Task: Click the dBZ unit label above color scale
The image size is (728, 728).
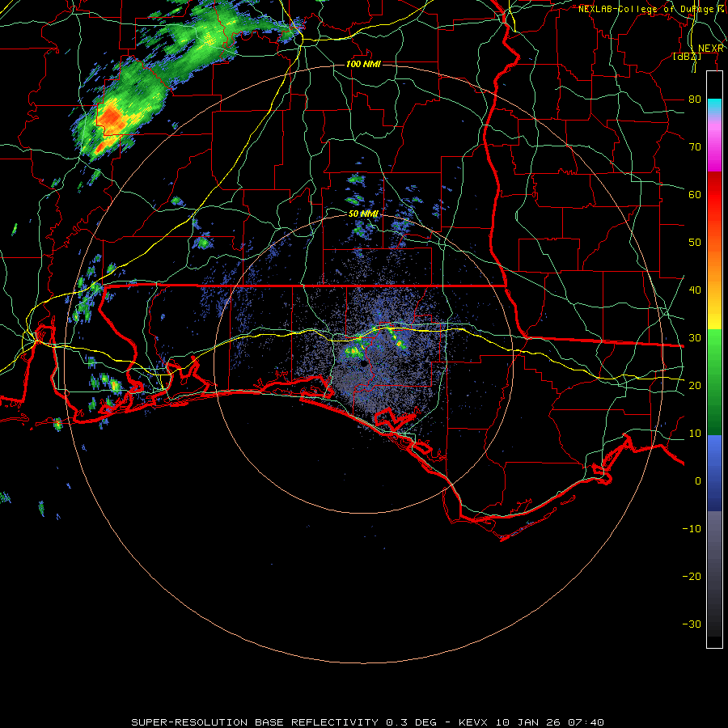Action: point(687,57)
